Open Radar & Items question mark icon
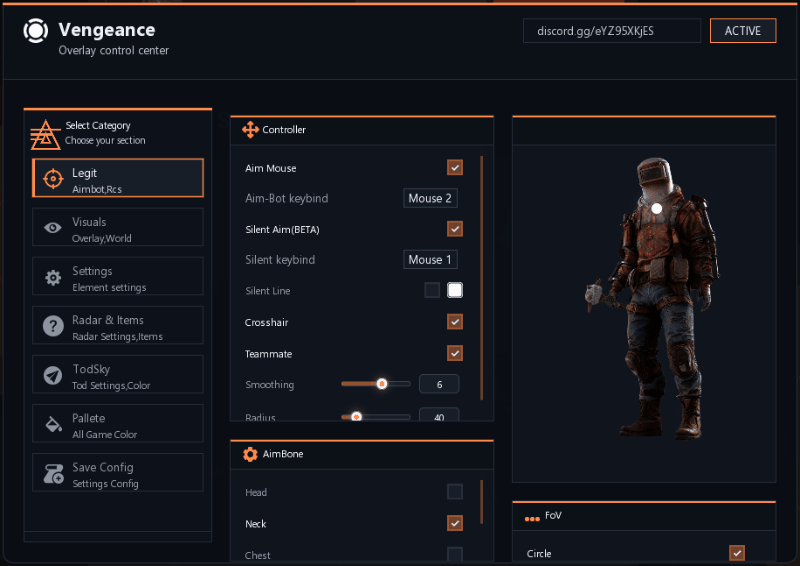The height and width of the screenshot is (566, 800). 53,326
